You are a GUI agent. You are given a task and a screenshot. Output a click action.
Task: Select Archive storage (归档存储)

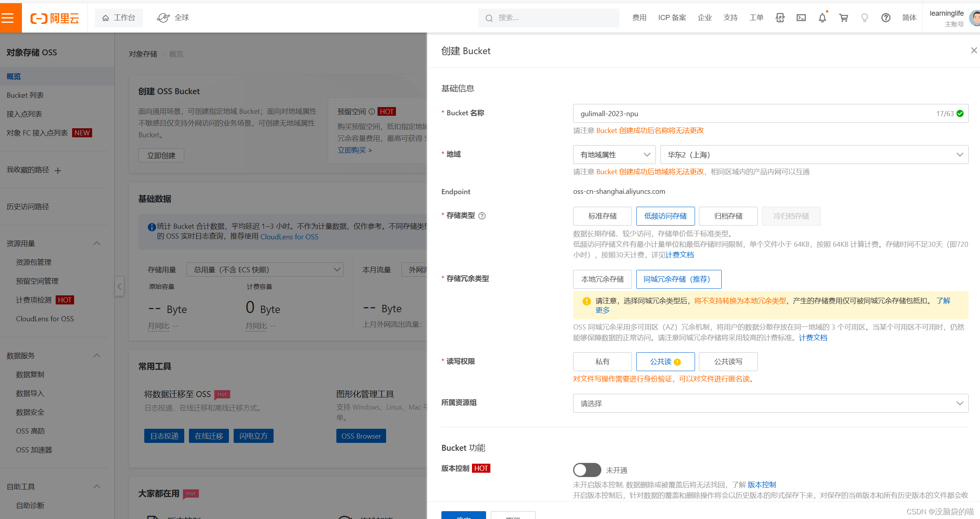pos(728,216)
